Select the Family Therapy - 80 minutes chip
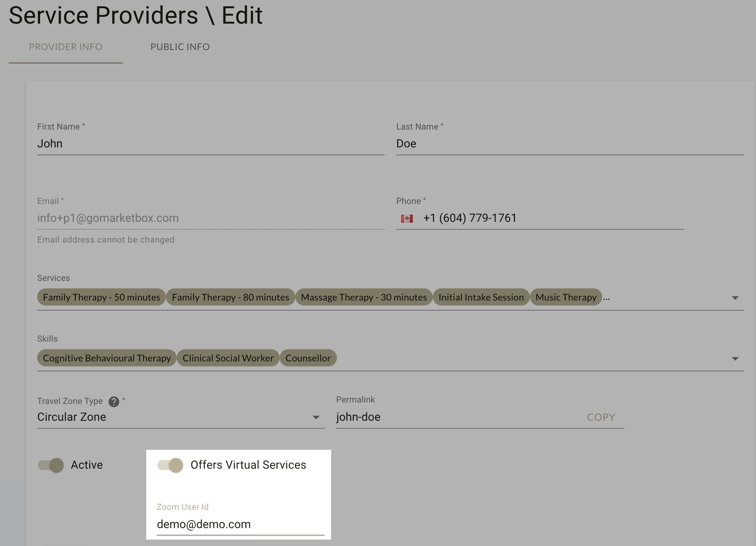The image size is (756, 546). (230, 297)
